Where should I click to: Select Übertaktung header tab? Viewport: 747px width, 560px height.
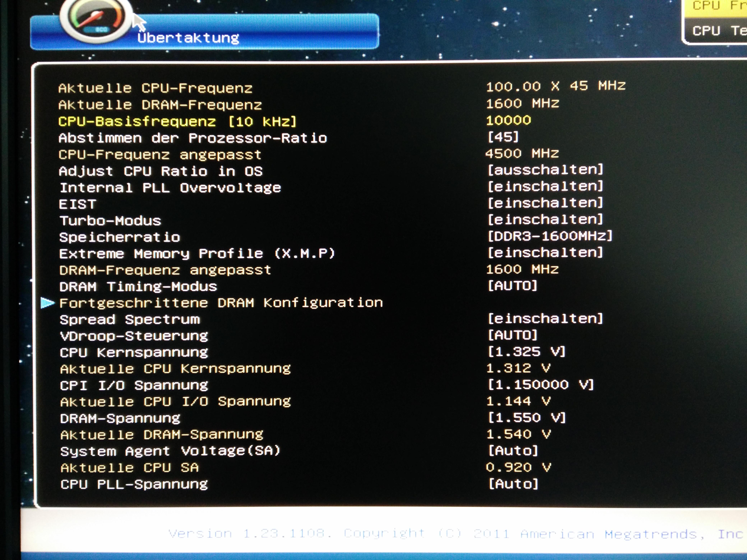click(x=188, y=38)
